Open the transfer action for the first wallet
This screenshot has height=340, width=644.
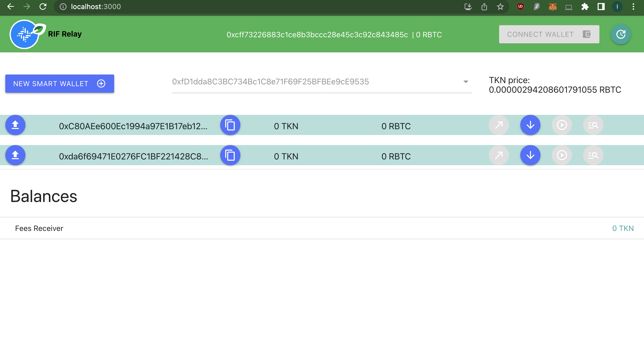click(499, 125)
